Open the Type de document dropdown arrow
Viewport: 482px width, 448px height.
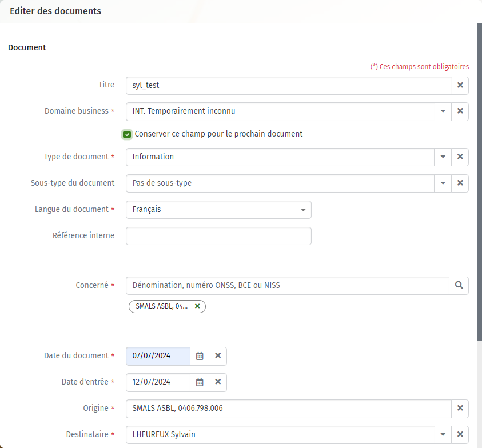[x=443, y=157]
